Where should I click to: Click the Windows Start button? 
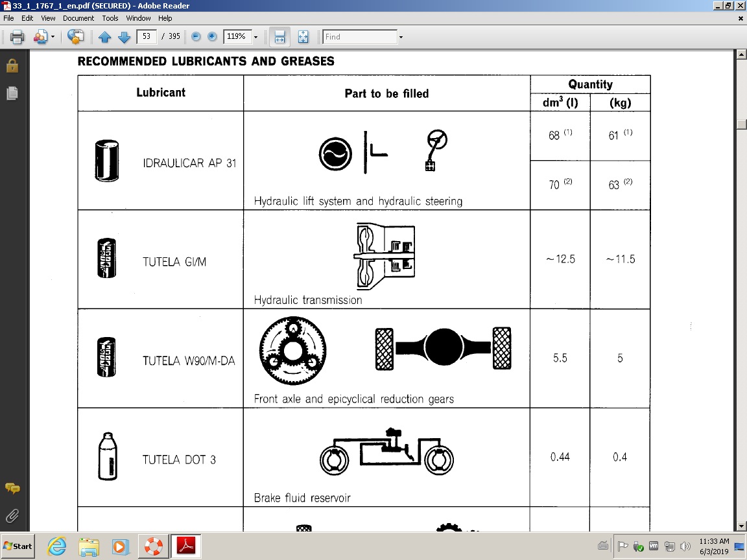click(x=18, y=546)
